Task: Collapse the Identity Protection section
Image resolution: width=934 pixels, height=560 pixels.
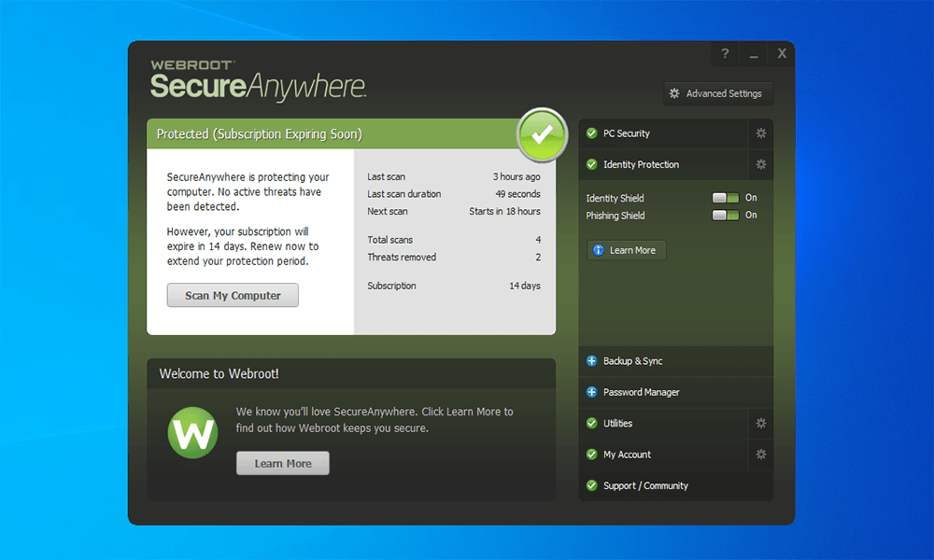Action: 663,164
